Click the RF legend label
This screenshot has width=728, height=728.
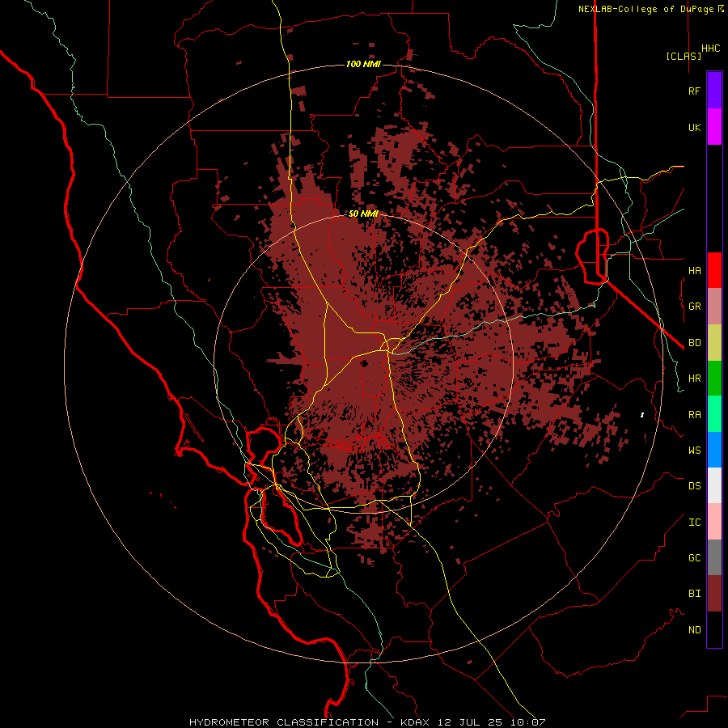pos(694,91)
